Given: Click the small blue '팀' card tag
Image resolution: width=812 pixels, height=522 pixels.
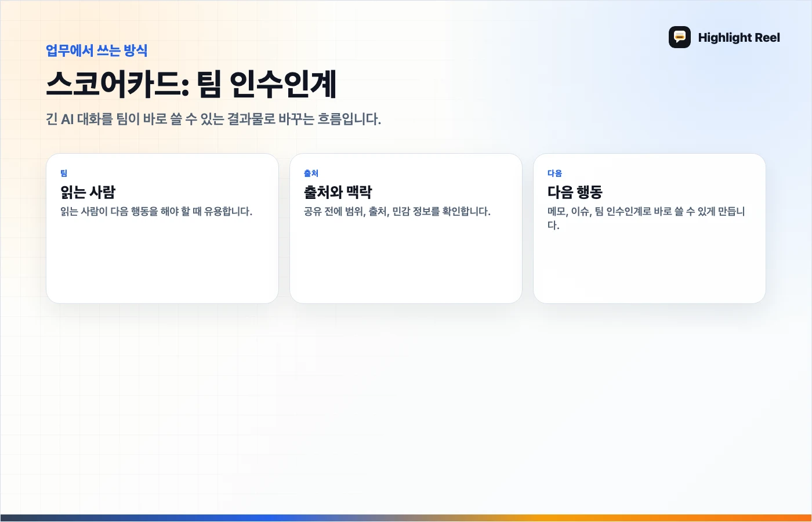Looking at the screenshot, I should [x=64, y=173].
